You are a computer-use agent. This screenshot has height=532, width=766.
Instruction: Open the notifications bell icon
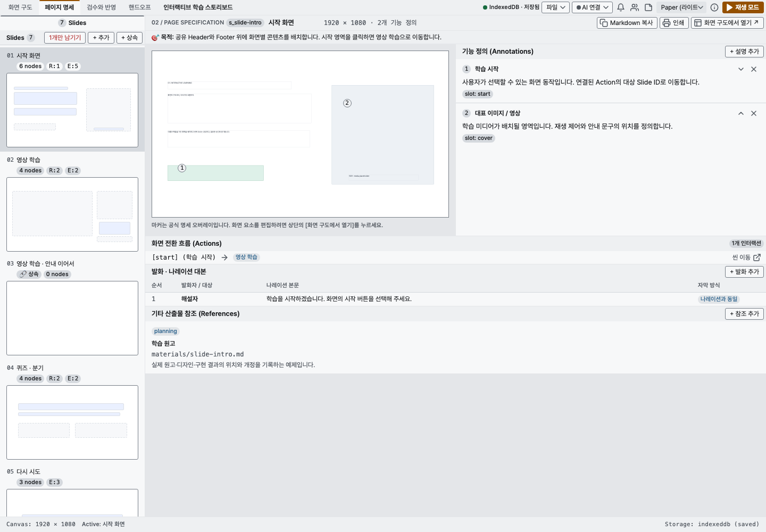pos(621,7)
